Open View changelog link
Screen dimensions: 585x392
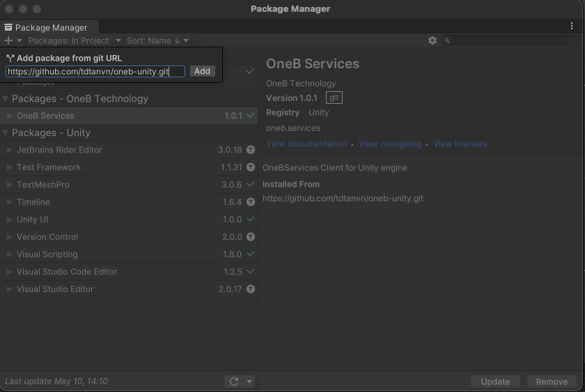[x=390, y=143]
